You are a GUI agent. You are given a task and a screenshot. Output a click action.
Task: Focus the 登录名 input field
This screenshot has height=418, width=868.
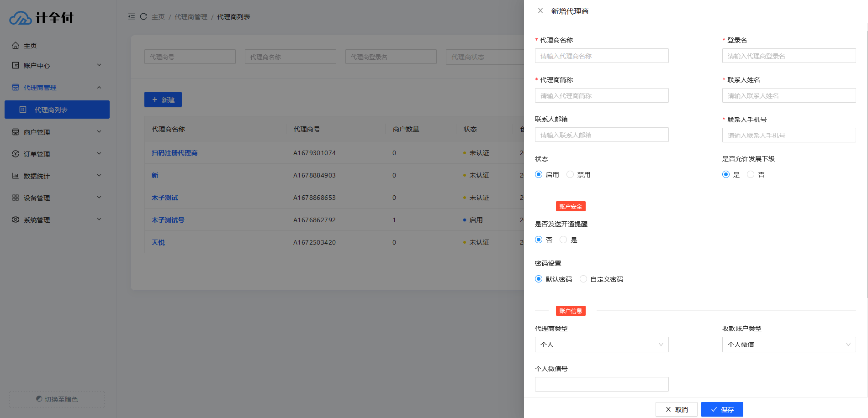click(789, 56)
